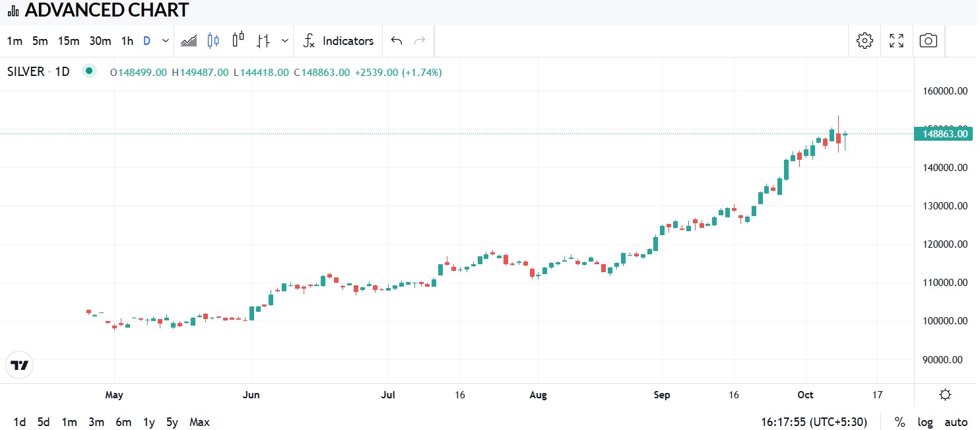Choose the hollow candles chart style

pyautogui.click(x=238, y=41)
